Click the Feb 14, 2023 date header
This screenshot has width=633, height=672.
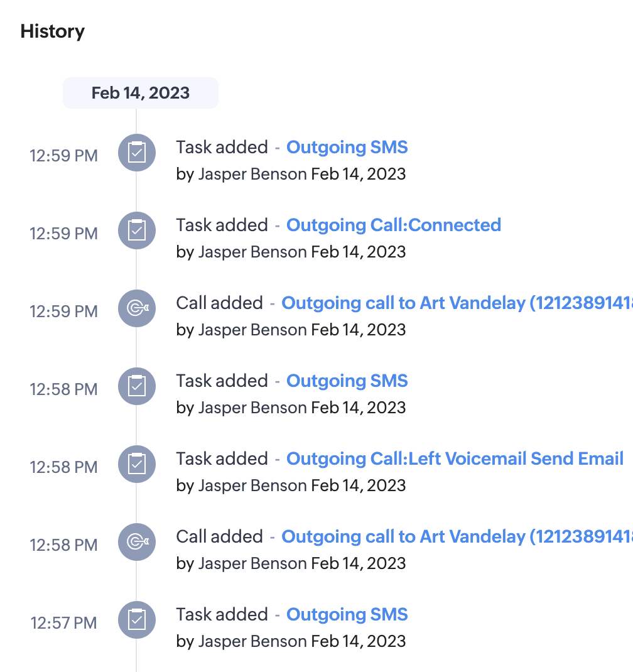141,93
